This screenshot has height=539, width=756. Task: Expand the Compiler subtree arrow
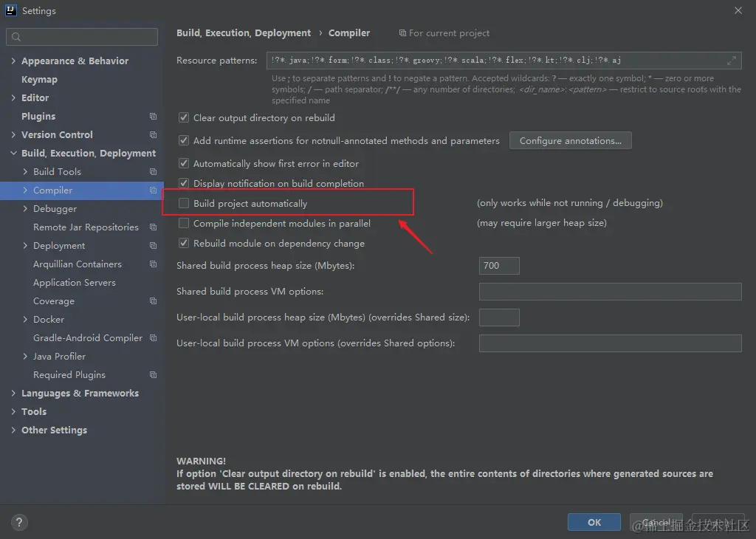click(25, 190)
